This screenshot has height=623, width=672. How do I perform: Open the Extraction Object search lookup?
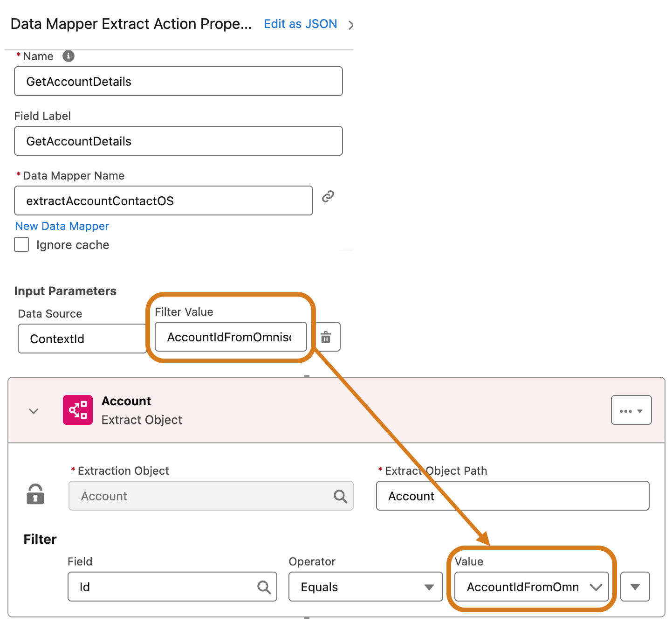(x=340, y=496)
